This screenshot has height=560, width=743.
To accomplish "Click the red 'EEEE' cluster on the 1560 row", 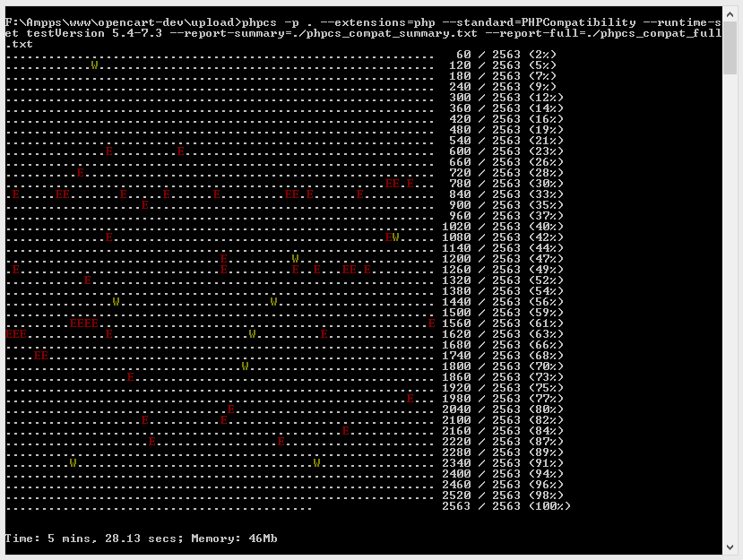I will [x=84, y=323].
